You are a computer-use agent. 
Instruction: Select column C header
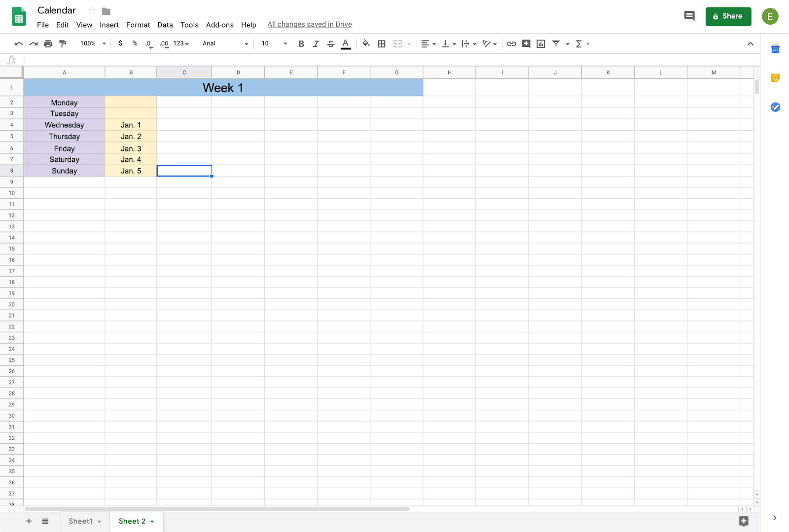(x=184, y=72)
